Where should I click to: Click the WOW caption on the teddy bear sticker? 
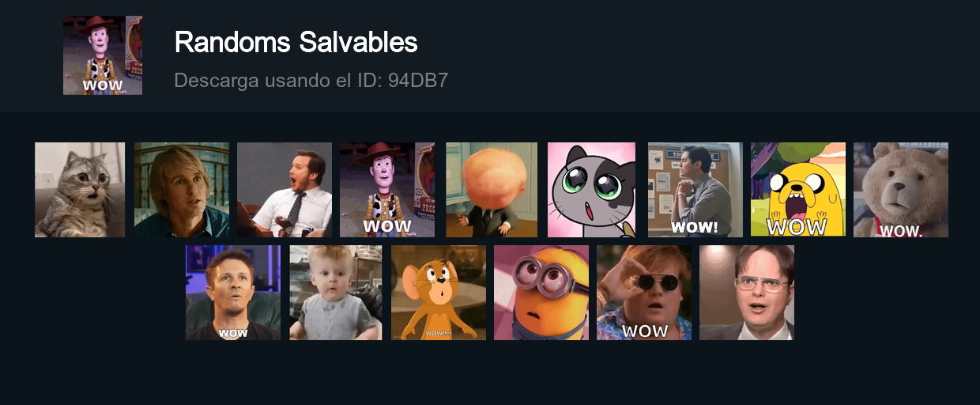[901, 231]
